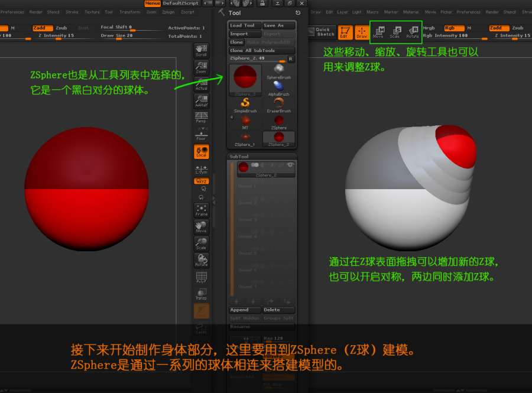Select the SimpleBrush tool
The image size is (532, 393).
click(x=245, y=105)
